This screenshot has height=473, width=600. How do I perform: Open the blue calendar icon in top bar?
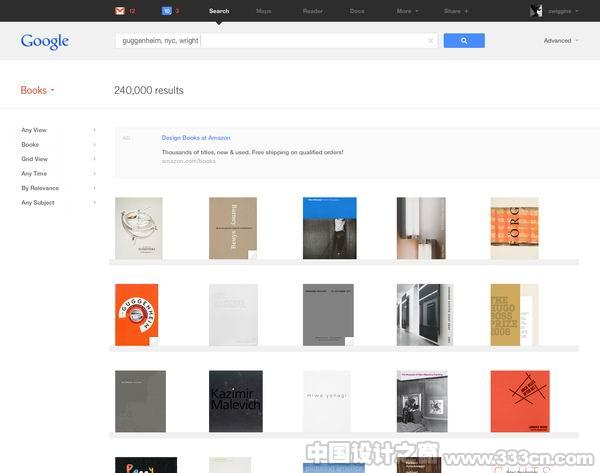pyautogui.click(x=167, y=11)
